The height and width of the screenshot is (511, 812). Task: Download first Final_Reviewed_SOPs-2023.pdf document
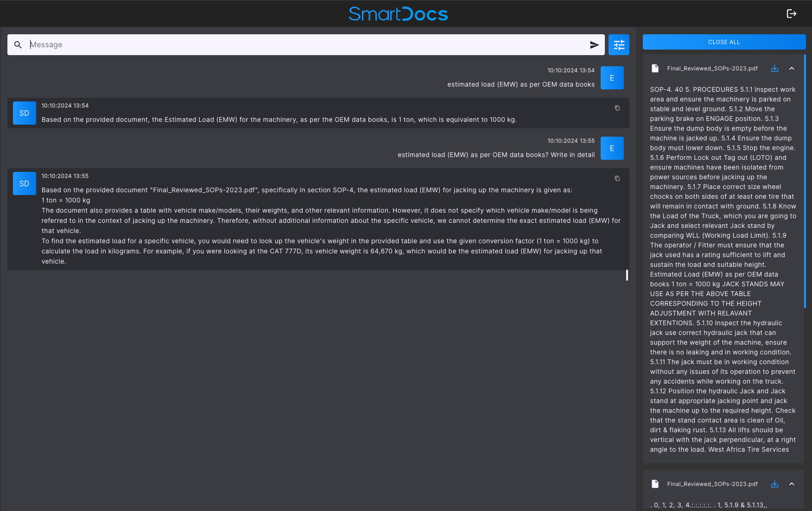pos(774,69)
